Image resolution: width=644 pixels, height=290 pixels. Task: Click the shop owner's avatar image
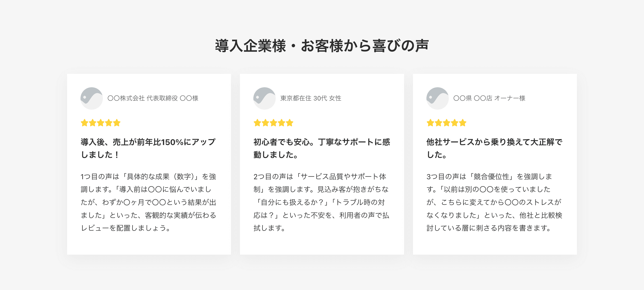437,98
